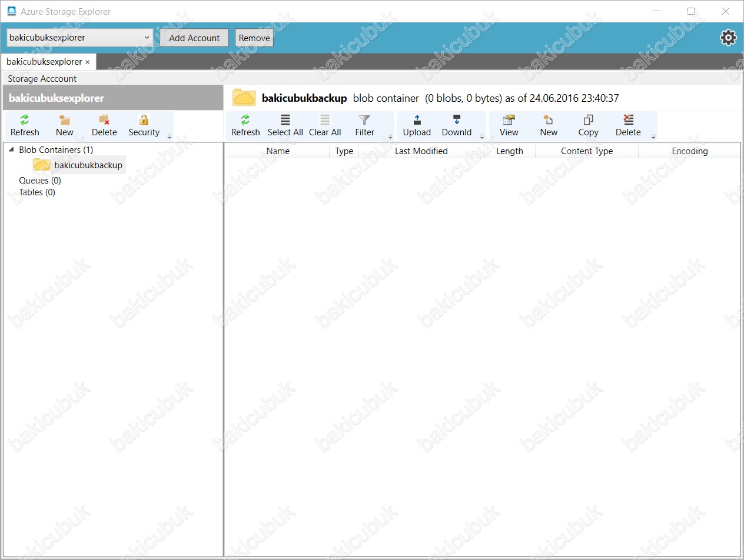Screen dimensions: 744x560
Task: Refresh the storage account container tree
Action: click(25, 126)
